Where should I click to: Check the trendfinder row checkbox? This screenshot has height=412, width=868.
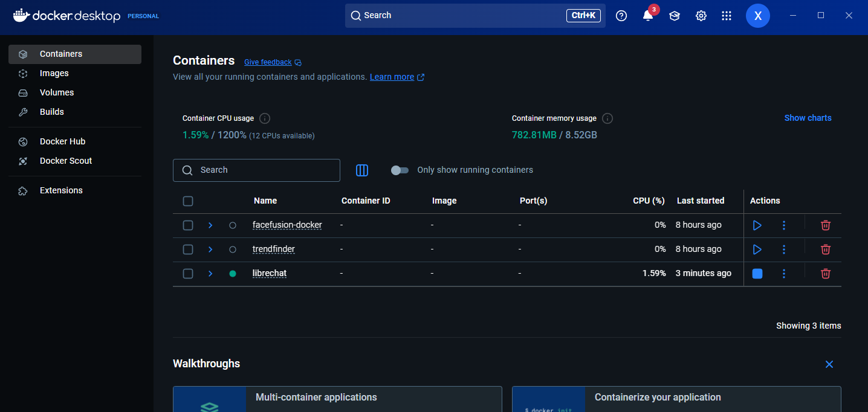188,249
